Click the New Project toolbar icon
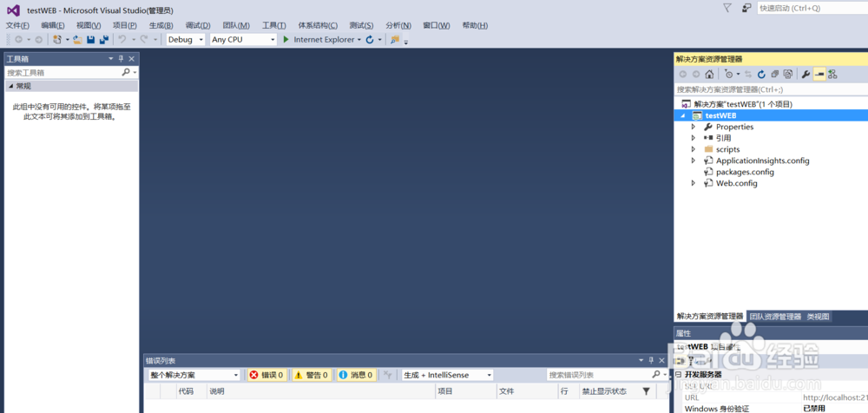The image size is (868, 413). click(57, 39)
